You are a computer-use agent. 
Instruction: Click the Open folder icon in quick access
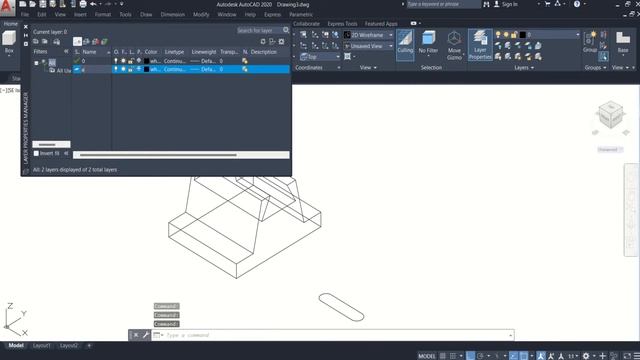[x=33, y=4]
